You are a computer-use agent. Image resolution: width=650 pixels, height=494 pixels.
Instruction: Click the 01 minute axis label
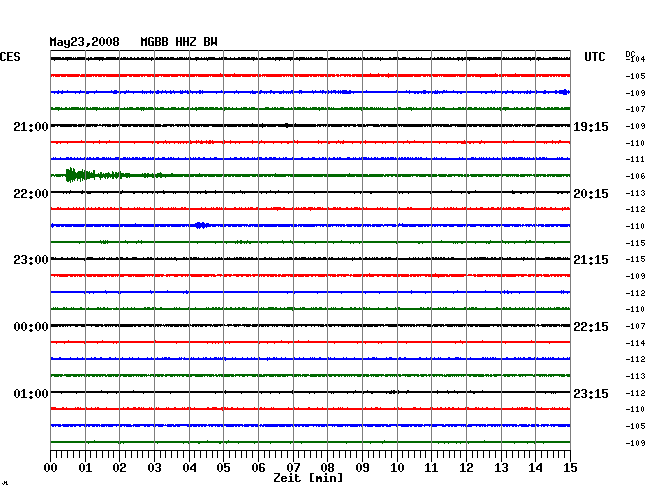(85, 468)
